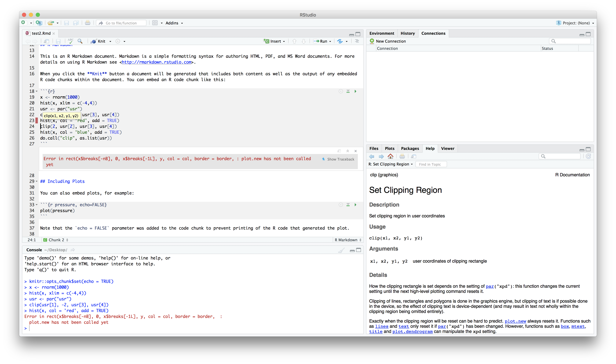Create a new project with the R cube icon

[39, 23]
